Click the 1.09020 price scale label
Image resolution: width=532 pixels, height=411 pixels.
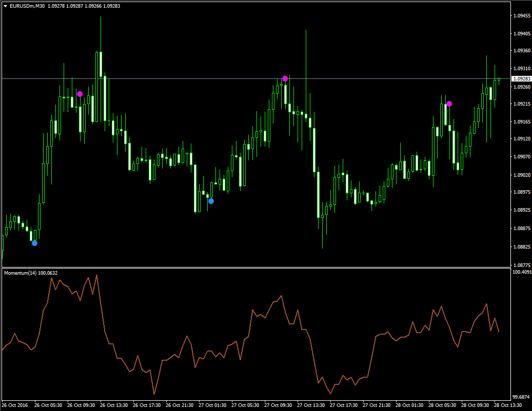(522, 175)
